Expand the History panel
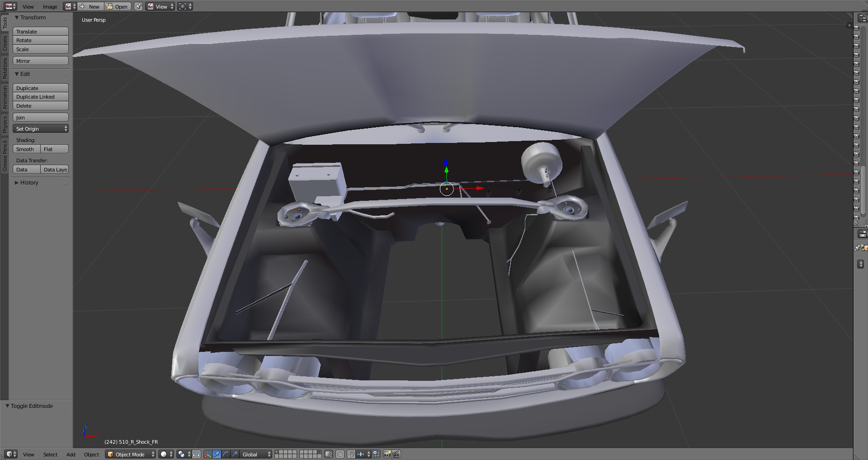The height and width of the screenshot is (460, 868). (17, 183)
